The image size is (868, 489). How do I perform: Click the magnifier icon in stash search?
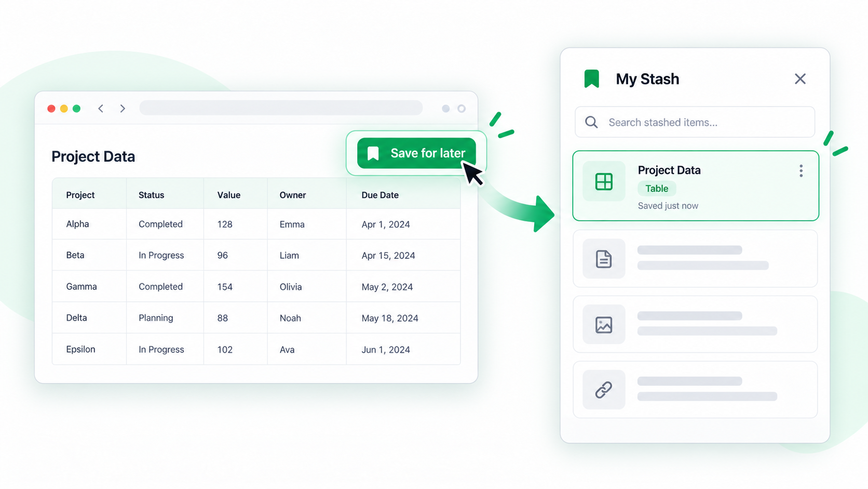[591, 122]
